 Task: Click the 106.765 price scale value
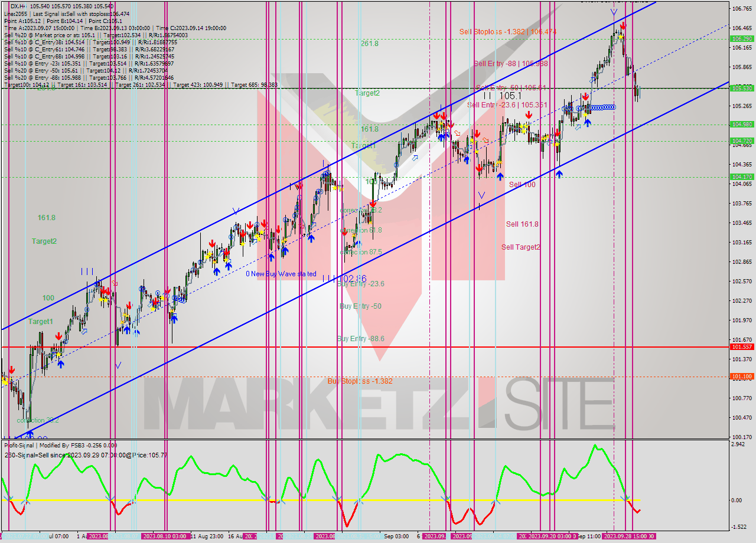[x=741, y=9]
